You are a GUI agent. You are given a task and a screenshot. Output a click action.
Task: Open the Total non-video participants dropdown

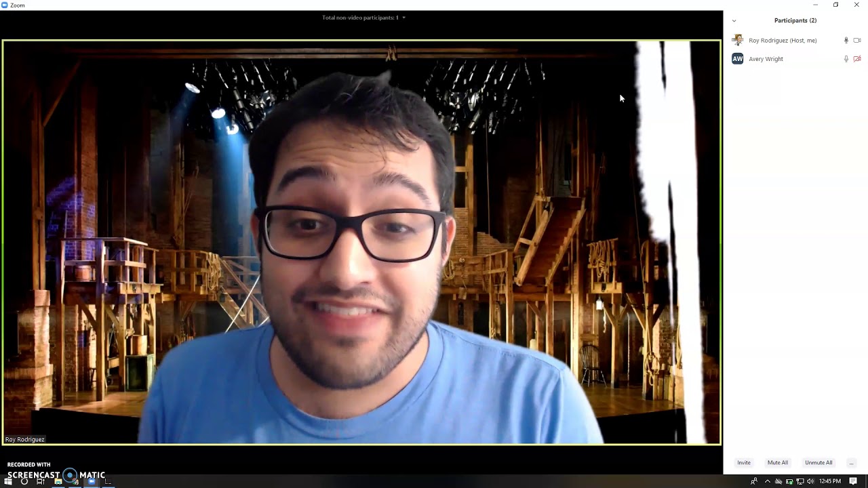click(x=364, y=18)
